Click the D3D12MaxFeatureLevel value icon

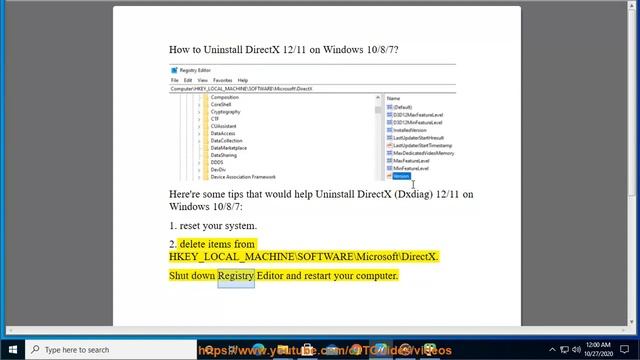pyautogui.click(x=389, y=115)
